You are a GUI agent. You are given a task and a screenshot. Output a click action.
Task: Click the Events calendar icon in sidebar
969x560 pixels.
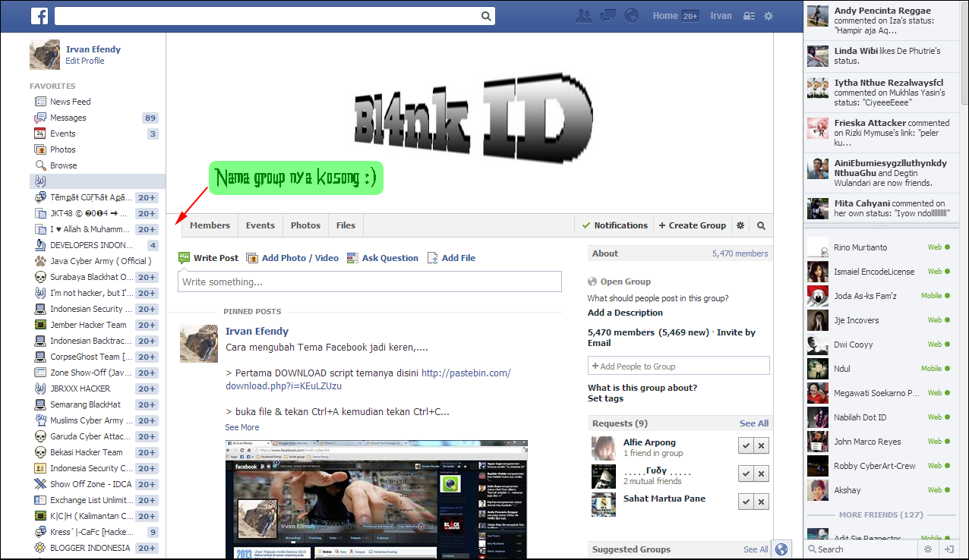[40, 134]
